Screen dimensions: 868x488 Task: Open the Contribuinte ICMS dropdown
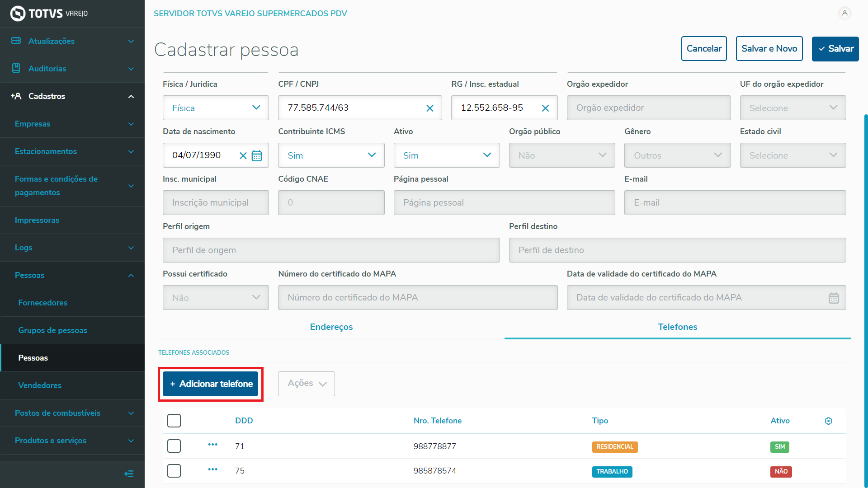(331, 155)
